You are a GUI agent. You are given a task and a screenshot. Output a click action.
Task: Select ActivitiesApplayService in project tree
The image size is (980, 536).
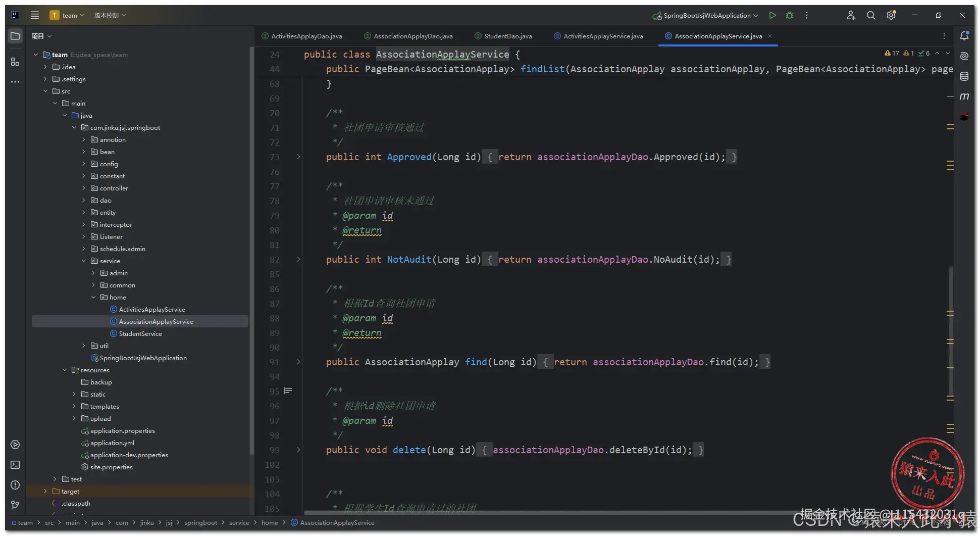[152, 309]
